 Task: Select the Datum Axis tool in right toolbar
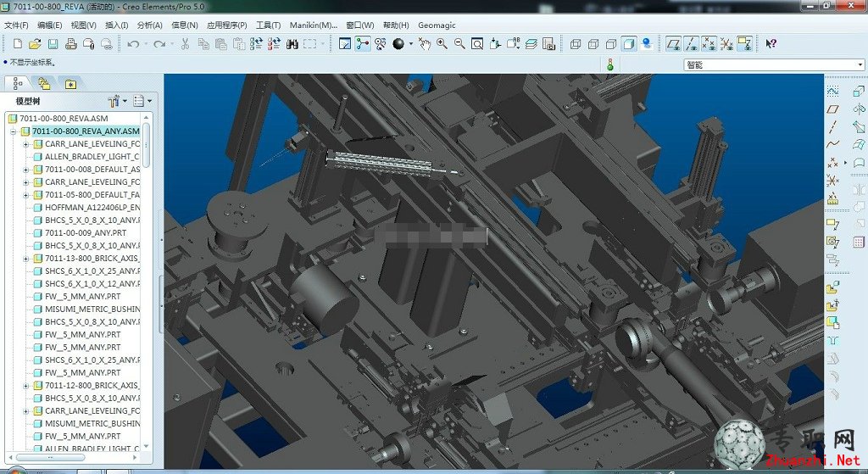[832, 127]
